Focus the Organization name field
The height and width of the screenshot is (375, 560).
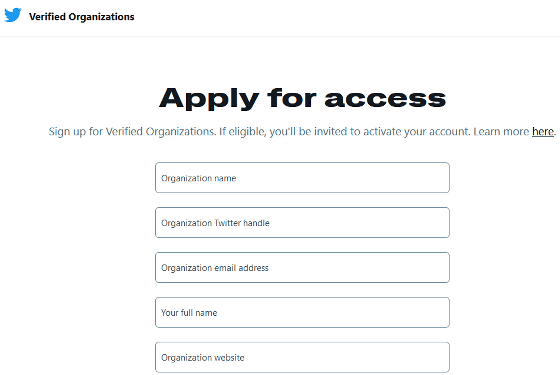pos(302,178)
